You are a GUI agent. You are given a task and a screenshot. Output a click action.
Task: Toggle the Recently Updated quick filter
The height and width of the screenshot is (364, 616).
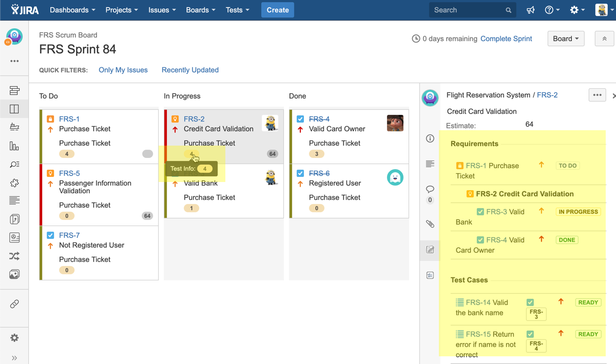pyautogui.click(x=190, y=70)
